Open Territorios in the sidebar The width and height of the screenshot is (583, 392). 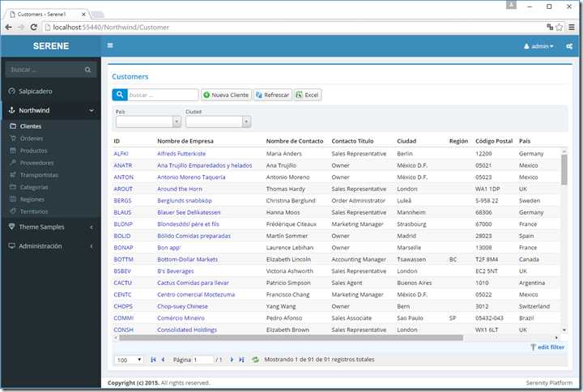tap(34, 211)
